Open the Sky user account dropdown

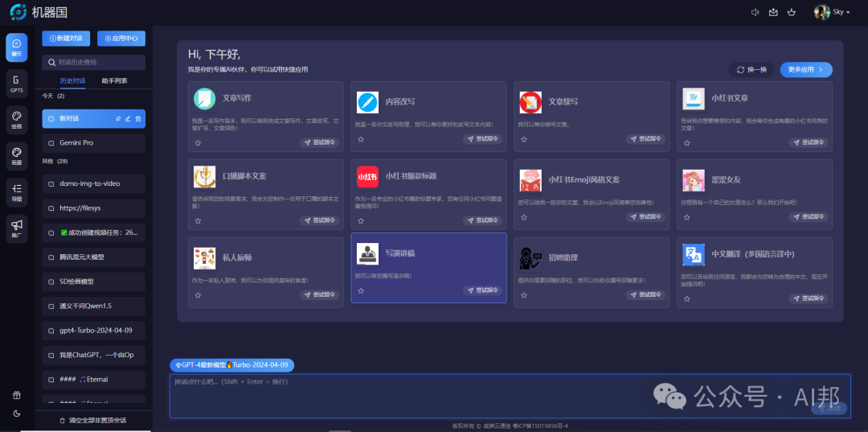[833, 12]
